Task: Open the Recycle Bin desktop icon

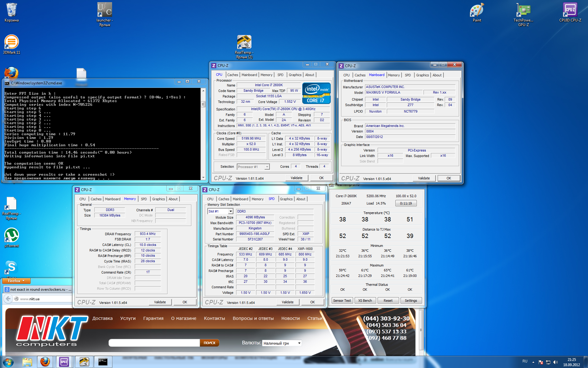Action: point(12,12)
